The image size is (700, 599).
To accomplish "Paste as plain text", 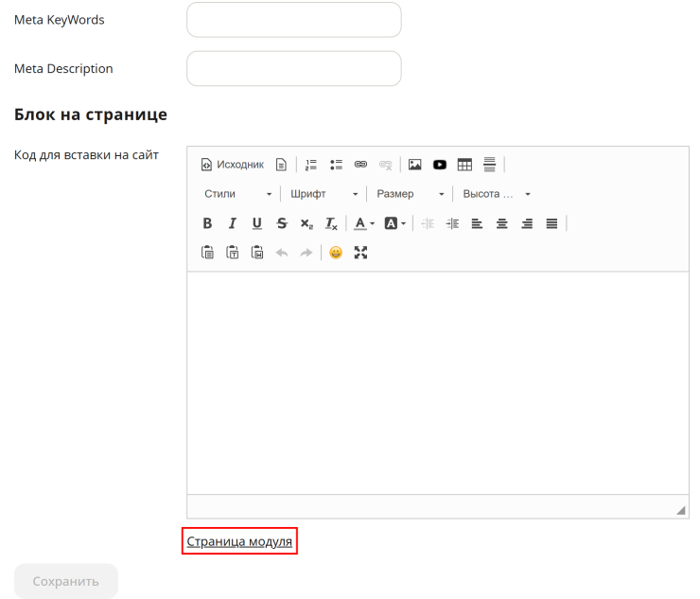I will [232, 253].
